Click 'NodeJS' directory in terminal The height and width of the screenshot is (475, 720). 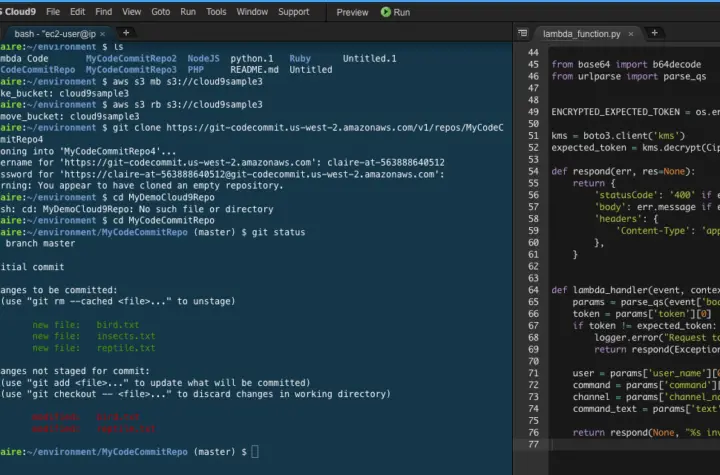pyautogui.click(x=203, y=58)
